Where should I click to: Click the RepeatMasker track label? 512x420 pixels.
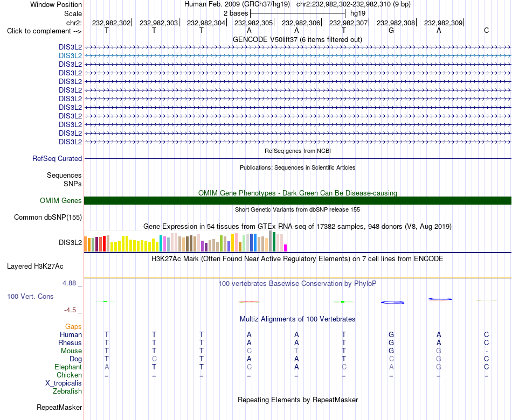(59, 408)
